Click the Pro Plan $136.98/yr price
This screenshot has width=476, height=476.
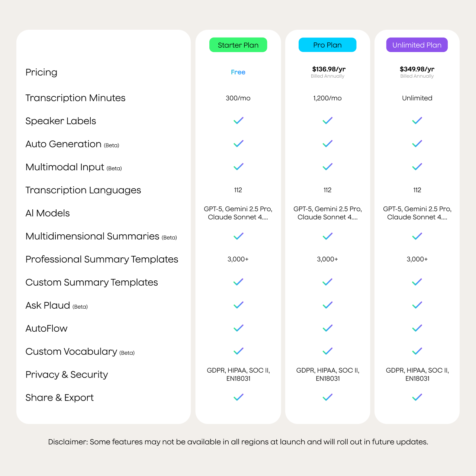tap(329, 69)
